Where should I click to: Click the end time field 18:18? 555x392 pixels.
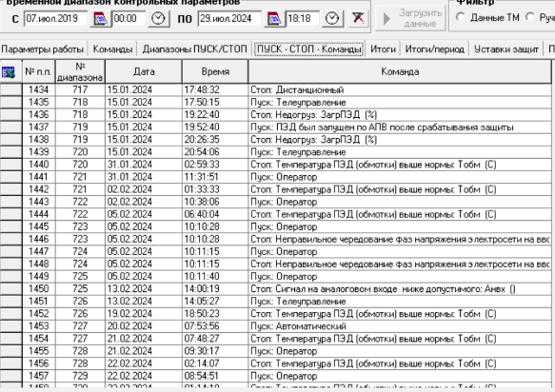[x=303, y=18]
